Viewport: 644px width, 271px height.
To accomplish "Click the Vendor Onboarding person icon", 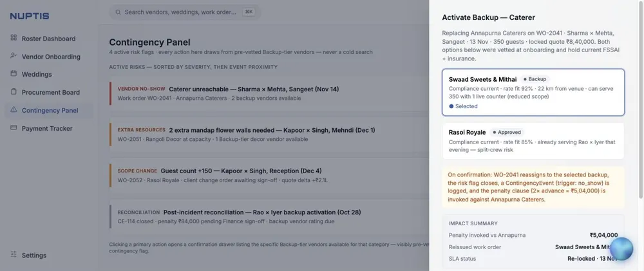I will click(14, 56).
